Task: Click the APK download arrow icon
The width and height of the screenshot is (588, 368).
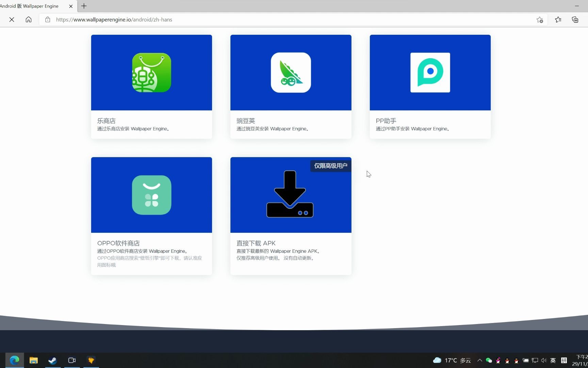Action: tap(290, 194)
